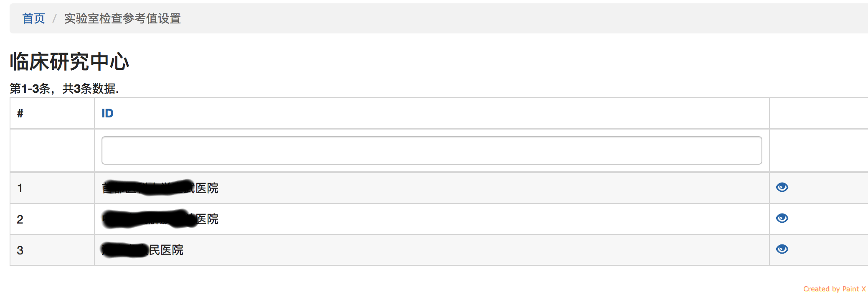Open view icon for row 3 民医院
The image size is (868, 295).
point(782,249)
